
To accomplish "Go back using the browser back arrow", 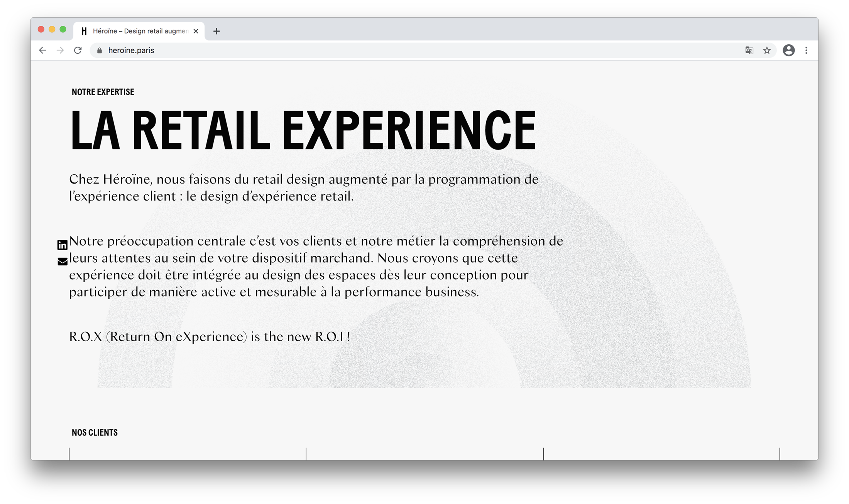I will [x=42, y=51].
